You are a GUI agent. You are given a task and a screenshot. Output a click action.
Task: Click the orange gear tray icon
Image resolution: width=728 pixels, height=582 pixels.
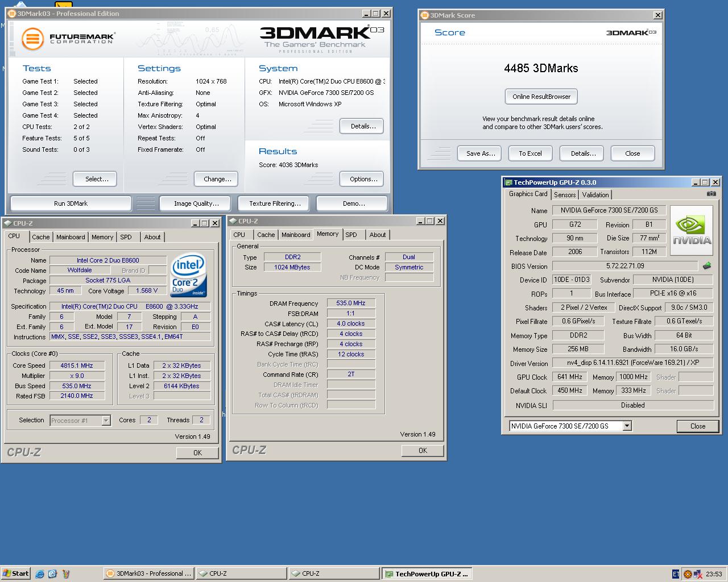click(x=687, y=574)
